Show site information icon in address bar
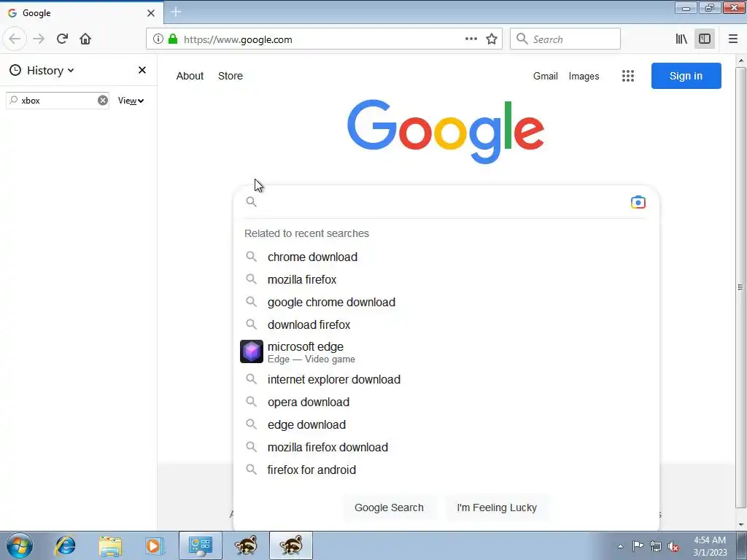 click(x=158, y=39)
